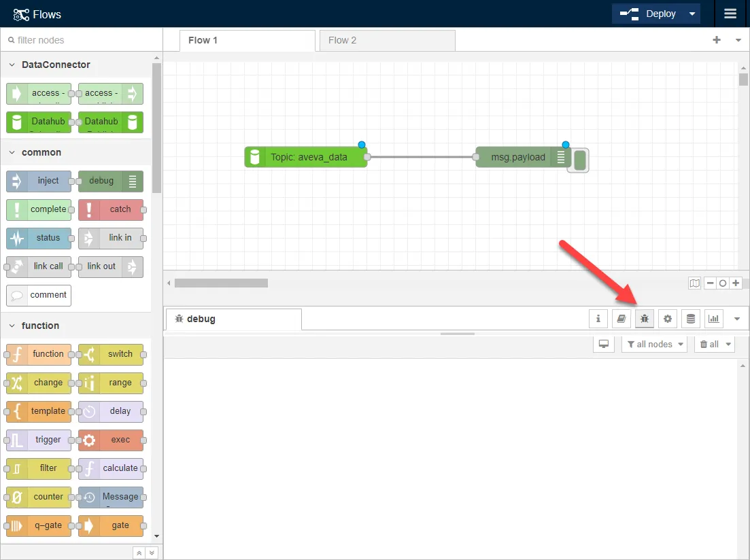Zoom out the canvas with minus button
Screen dimensions: 750x560
click(x=711, y=283)
